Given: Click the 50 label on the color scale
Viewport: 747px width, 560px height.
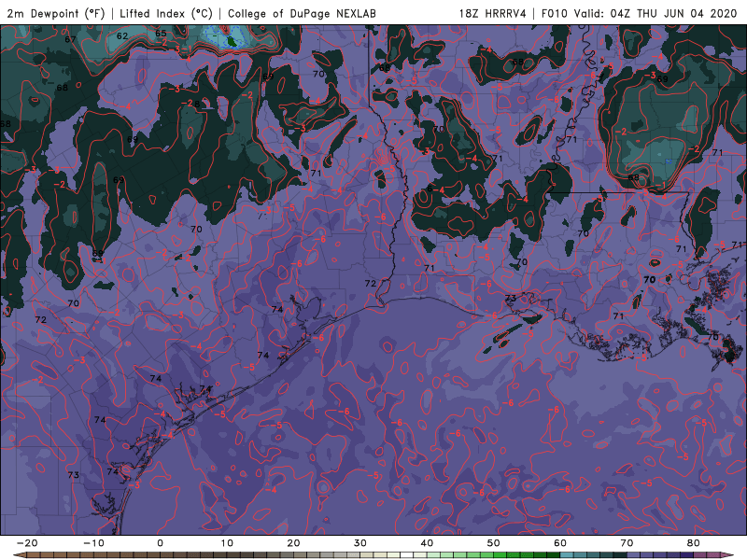Looking at the screenshot, I should click(x=494, y=543).
